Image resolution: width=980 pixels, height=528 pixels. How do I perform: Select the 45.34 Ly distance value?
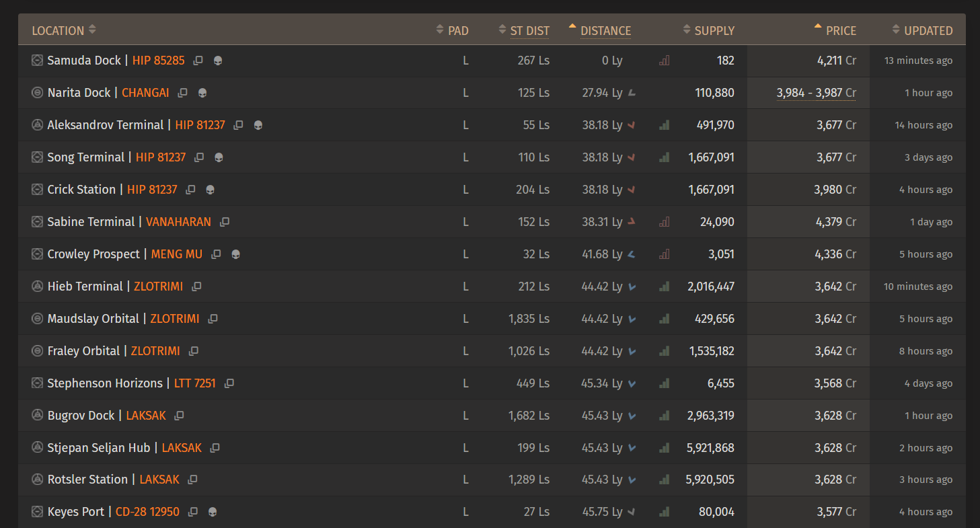(x=602, y=383)
